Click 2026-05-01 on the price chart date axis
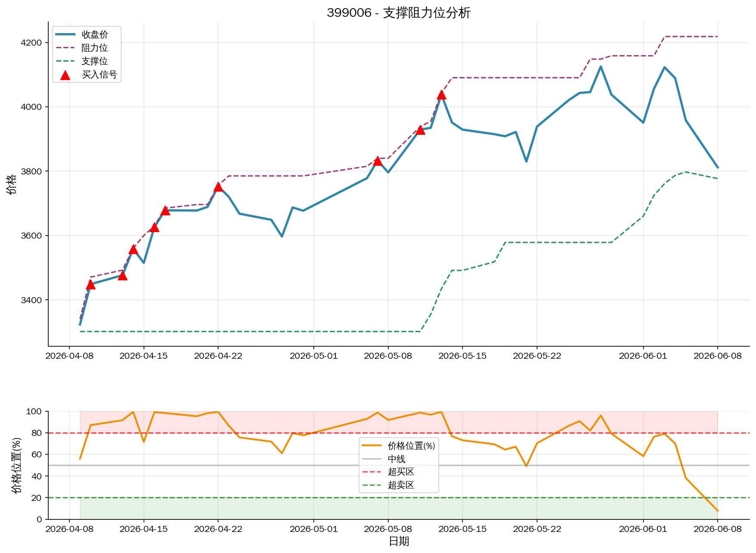 point(314,356)
